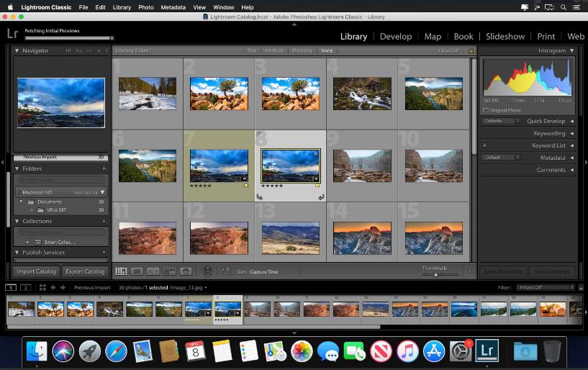Select None in Library Filter bar

click(327, 50)
